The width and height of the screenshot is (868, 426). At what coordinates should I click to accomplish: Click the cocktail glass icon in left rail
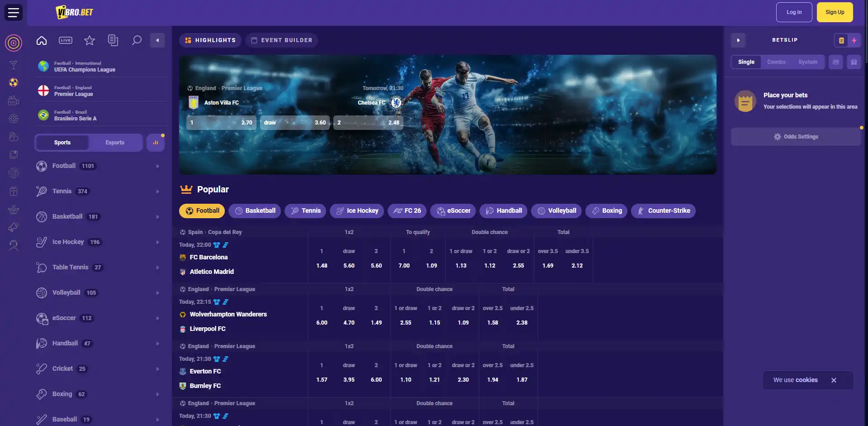(x=14, y=65)
